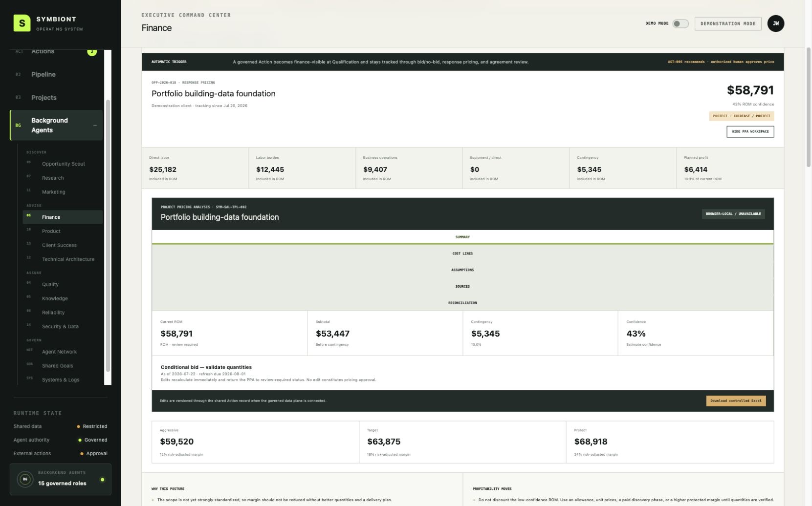Click the Browser-local / Unavailable status badge
The width and height of the screenshot is (812, 506).
[x=733, y=214]
